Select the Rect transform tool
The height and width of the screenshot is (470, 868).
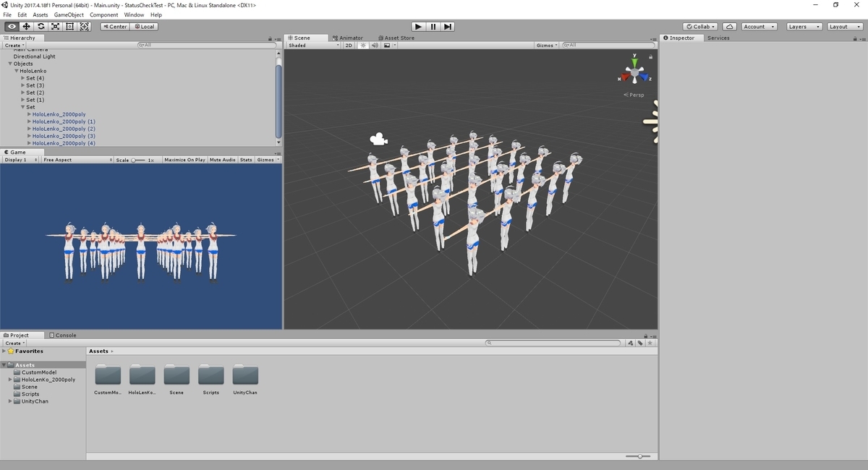click(x=69, y=27)
